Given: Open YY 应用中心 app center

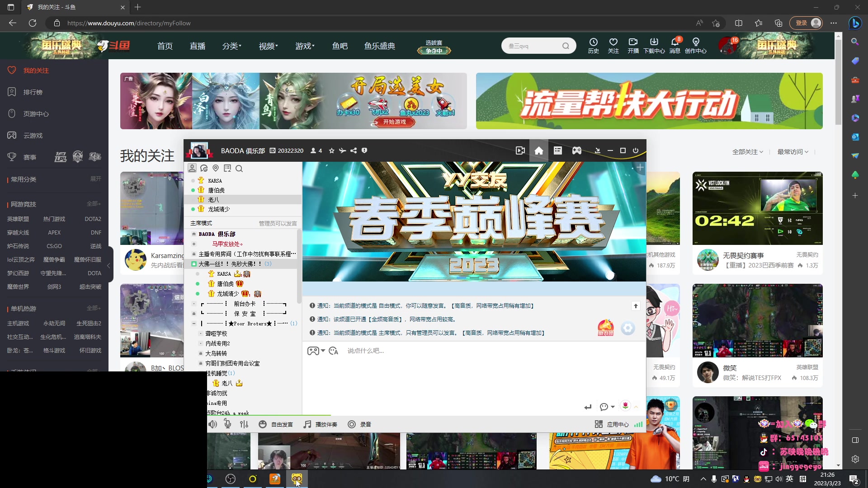Looking at the screenshot, I should point(613,424).
